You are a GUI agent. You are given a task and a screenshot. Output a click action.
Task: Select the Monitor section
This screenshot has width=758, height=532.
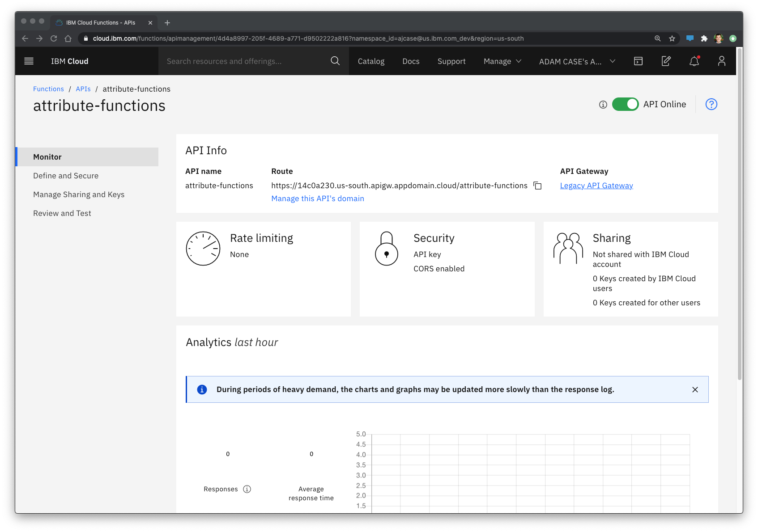pos(87,157)
